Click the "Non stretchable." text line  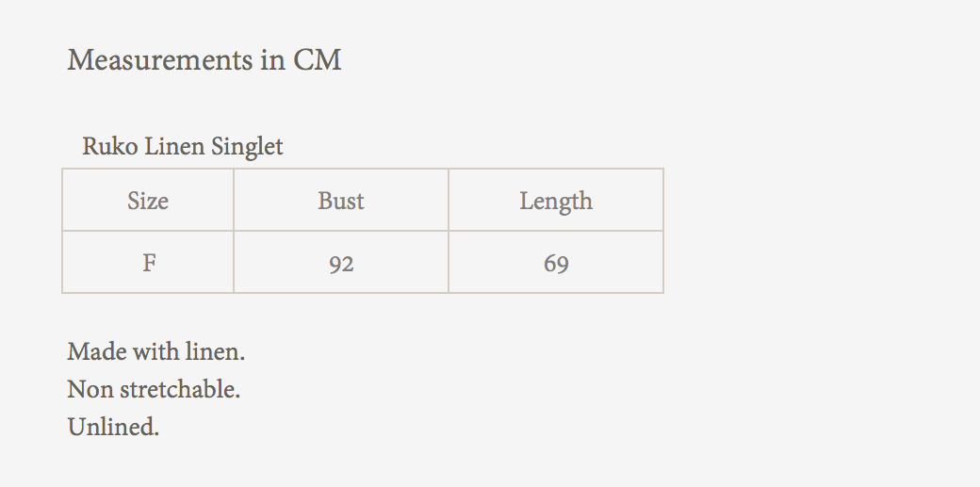pyautogui.click(x=154, y=389)
